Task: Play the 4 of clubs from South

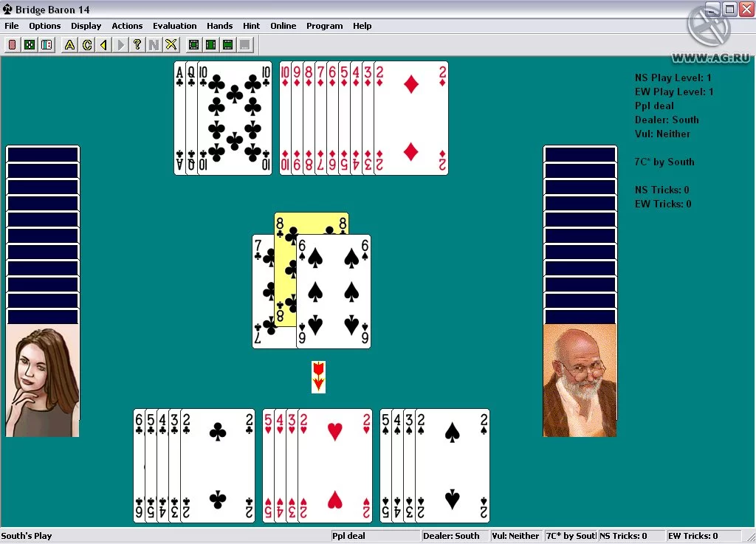Action: coord(162,466)
